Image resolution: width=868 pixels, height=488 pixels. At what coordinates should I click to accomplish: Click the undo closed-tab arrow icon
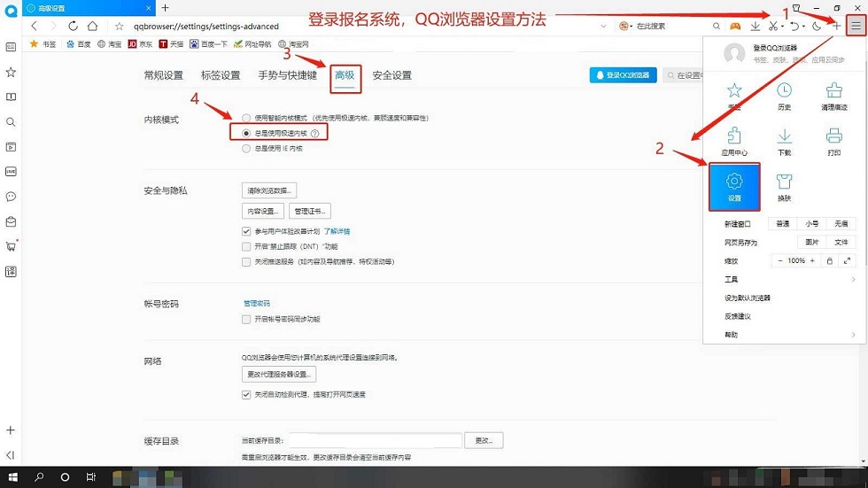(x=794, y=26)
